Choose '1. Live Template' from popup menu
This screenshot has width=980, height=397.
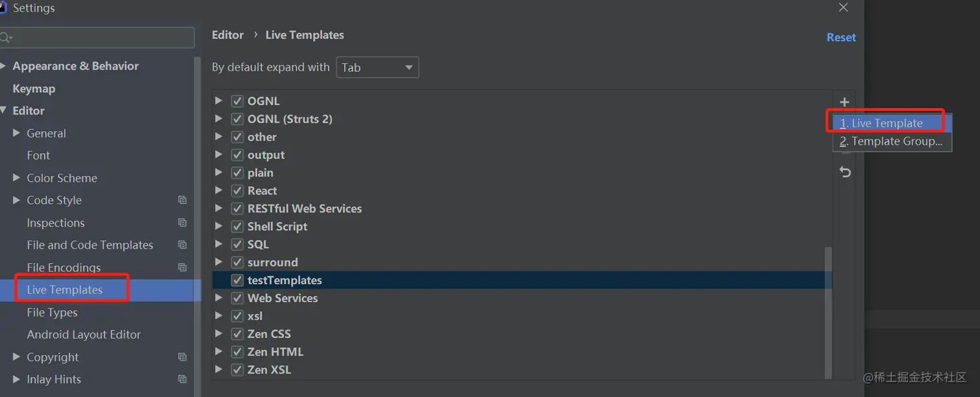coord(886,123)
